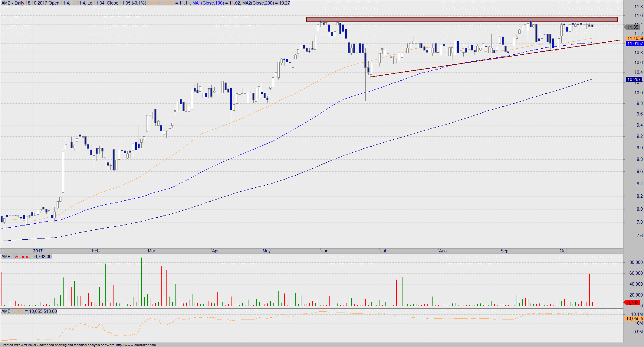Click the orange OBV value tag
Viewport: 644px width, 347px height.
(x=634, y=318)
